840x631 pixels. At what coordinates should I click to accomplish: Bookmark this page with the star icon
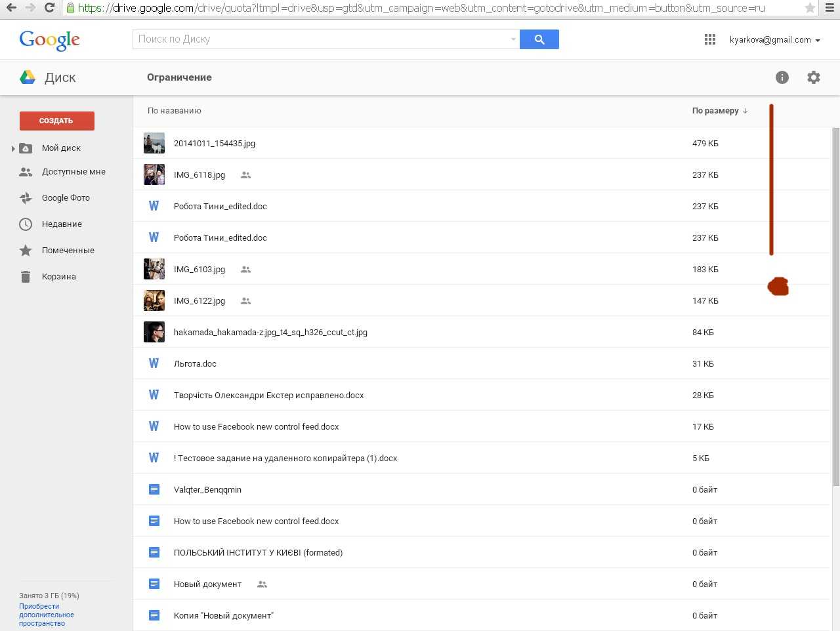click(x=810, y=8)
